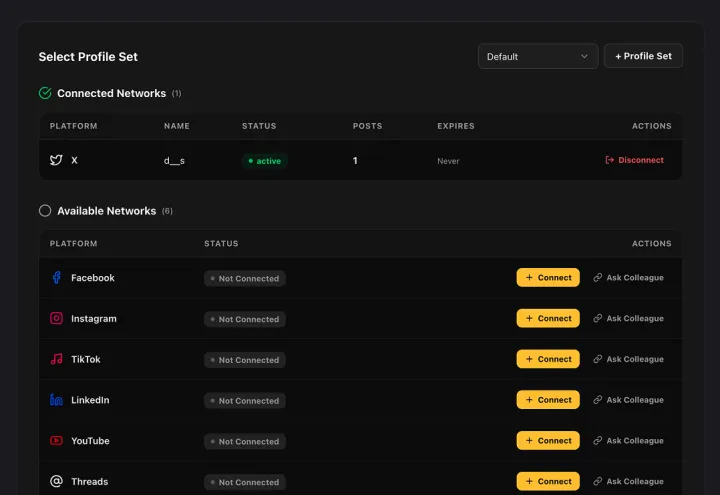Select the d__s account name
Image resolution: width=720 pixels, height=495 pixels.
pos(174,161)
